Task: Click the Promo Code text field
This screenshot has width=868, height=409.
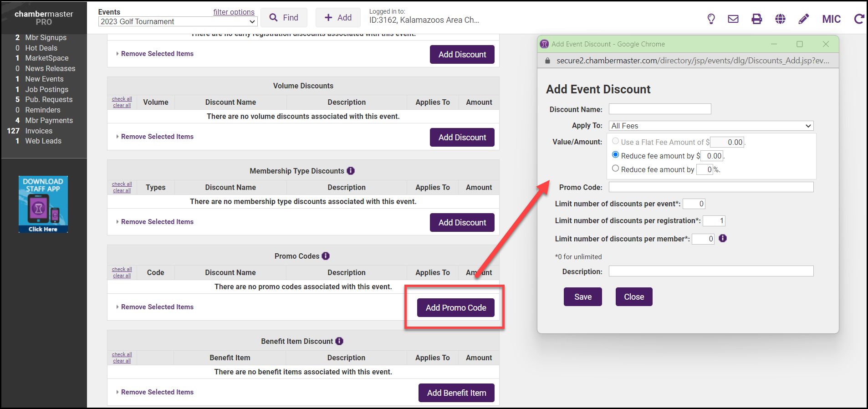Action: click(x=711, y=187)
